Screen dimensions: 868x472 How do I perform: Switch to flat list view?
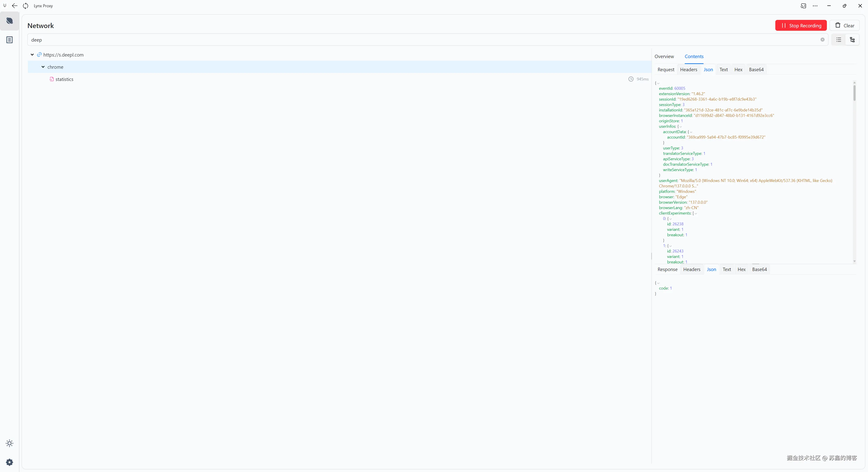click(838, 40)
